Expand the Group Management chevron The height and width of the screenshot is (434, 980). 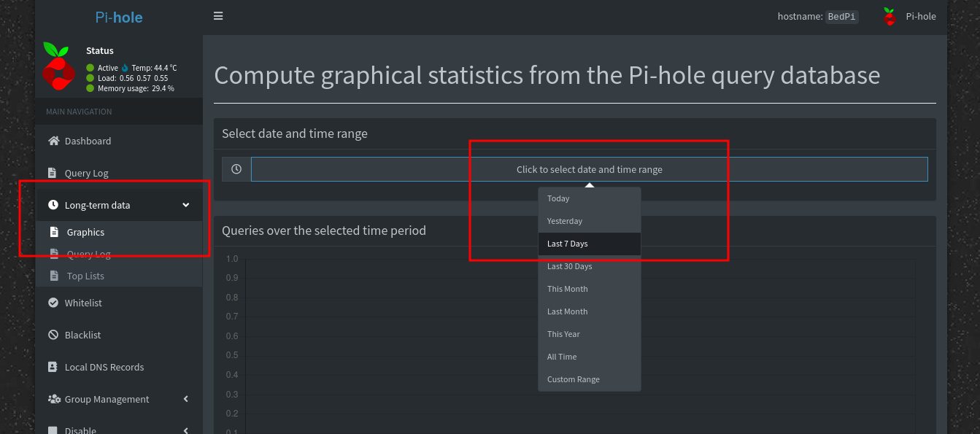click(x=186, y=399)
